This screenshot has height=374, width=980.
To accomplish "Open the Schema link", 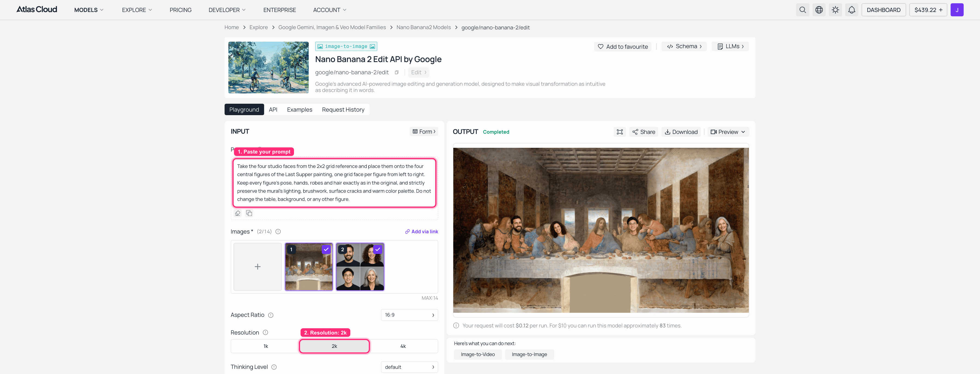I will pyautogui.click(x=684, y=47).
